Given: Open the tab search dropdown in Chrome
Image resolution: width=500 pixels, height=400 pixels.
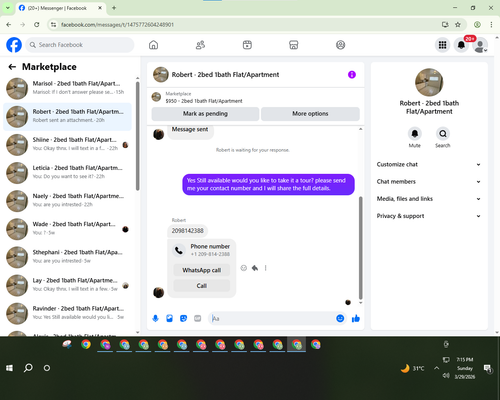Looking at the screenshot, I should click(7, 8).
